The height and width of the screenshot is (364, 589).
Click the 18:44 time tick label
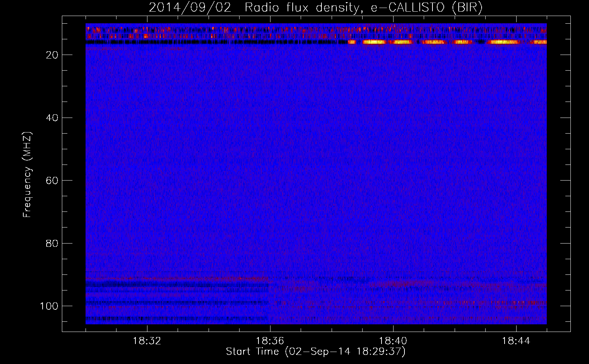tap(516, 341)
